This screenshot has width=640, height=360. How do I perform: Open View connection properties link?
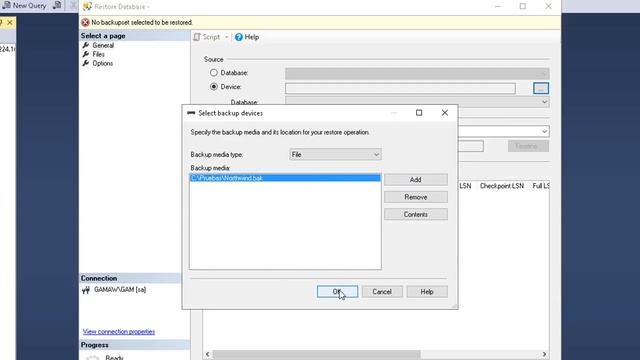[x=119, y=331]
